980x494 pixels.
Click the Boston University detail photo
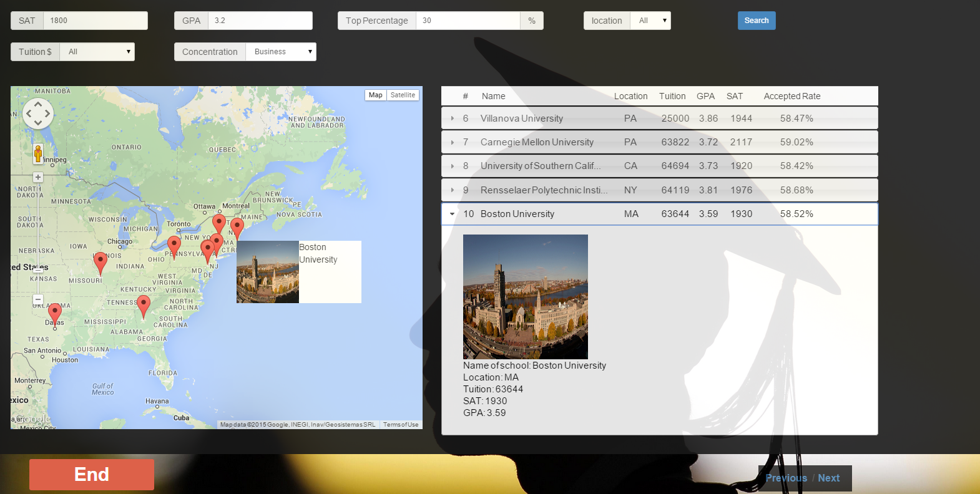(526, 297)
